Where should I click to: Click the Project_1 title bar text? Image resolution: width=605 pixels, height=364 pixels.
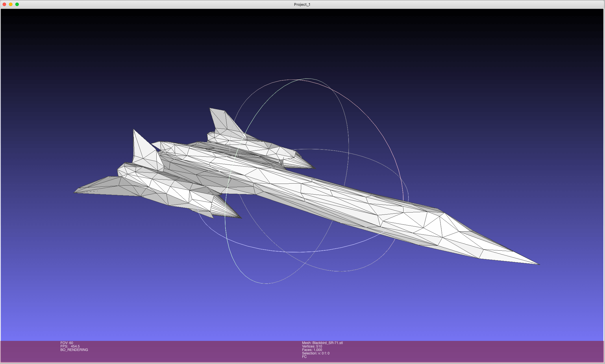[x=302, y=4]
